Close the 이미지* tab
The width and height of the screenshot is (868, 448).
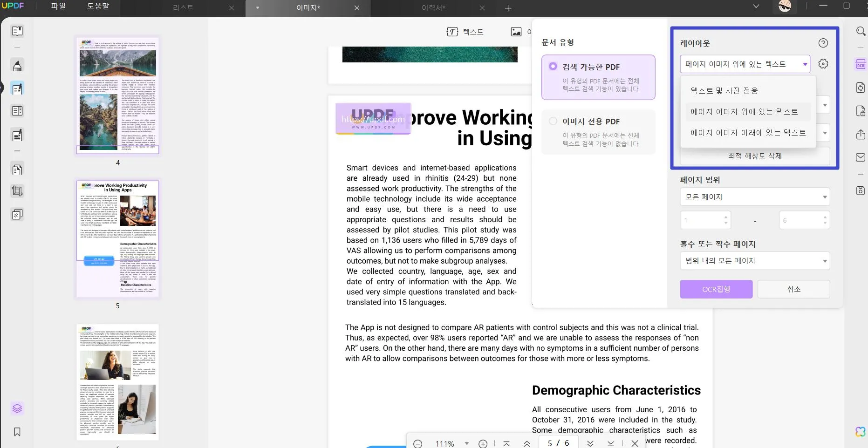click(357, 8)
